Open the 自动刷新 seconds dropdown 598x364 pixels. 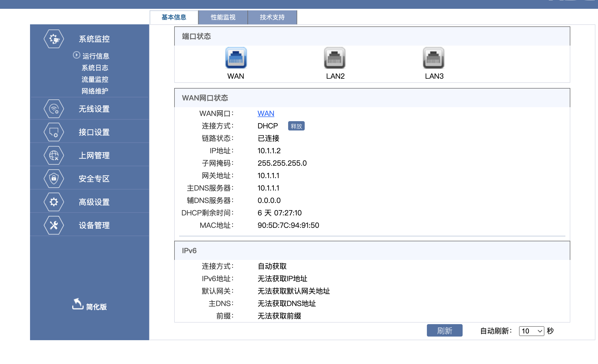[x=531, y=331]
